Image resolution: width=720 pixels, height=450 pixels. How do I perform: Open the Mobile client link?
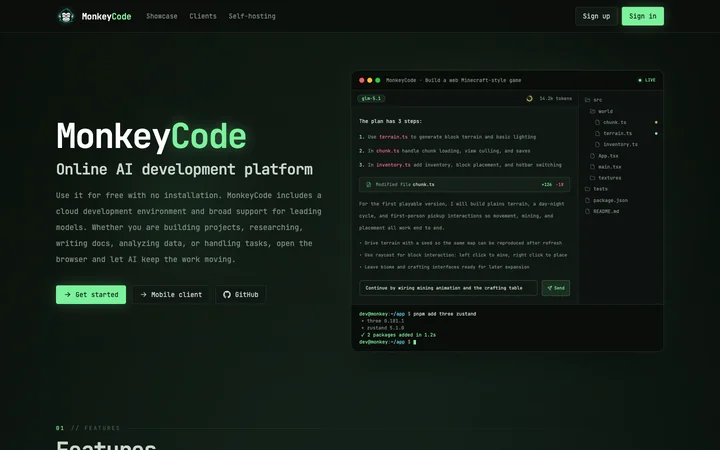pos(171,294)
